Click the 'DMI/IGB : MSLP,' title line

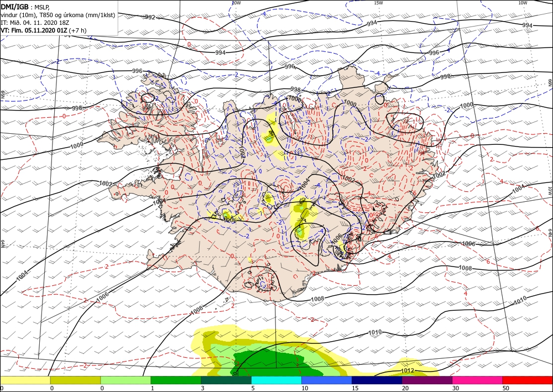[x=25, y=7]
